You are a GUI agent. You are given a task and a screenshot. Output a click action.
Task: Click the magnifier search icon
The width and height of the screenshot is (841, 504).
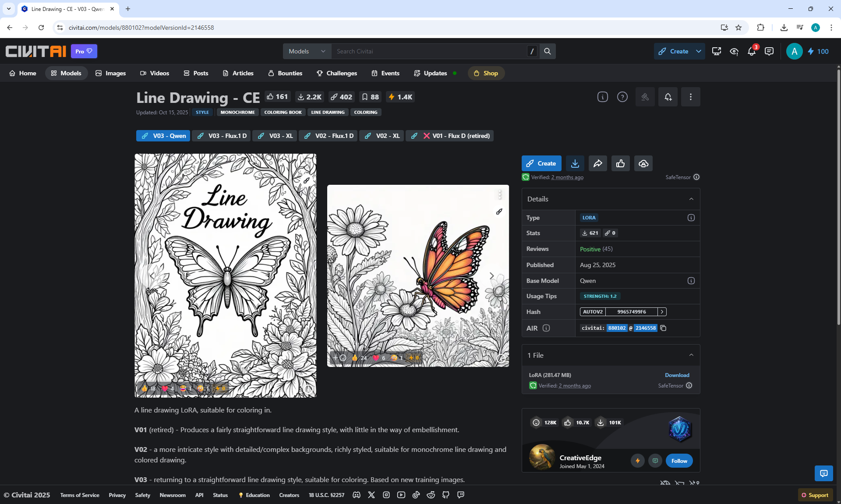(548, 51)
